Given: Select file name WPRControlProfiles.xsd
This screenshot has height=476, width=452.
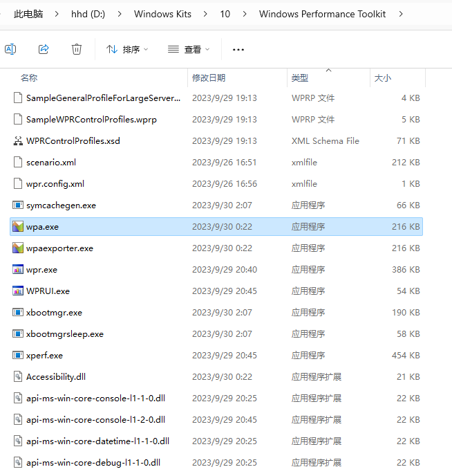Looking at the screenshot, I should 73,141.
